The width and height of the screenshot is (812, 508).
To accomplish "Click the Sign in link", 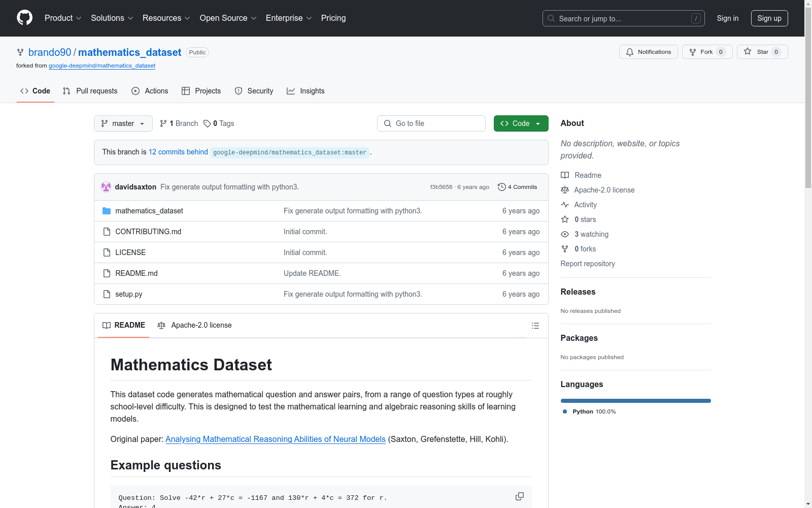I will pos(728,18).
